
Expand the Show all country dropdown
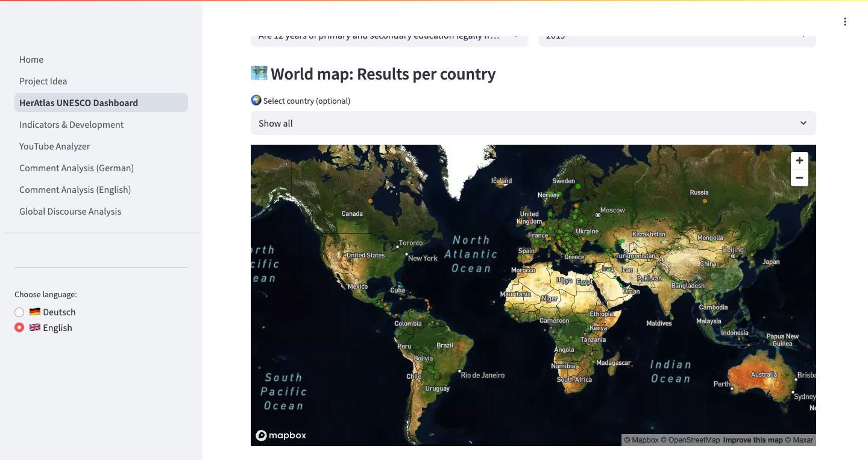(x=533, y=123)
